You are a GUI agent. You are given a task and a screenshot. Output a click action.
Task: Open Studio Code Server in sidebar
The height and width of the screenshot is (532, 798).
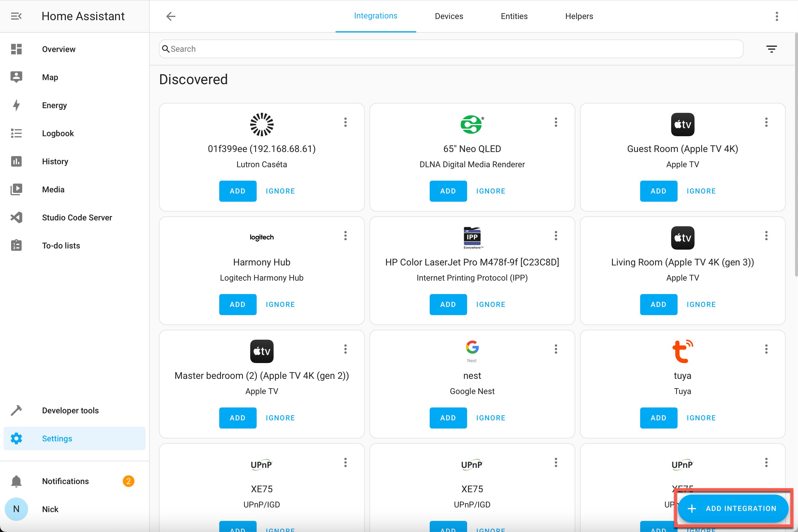(x=77, y=217)
